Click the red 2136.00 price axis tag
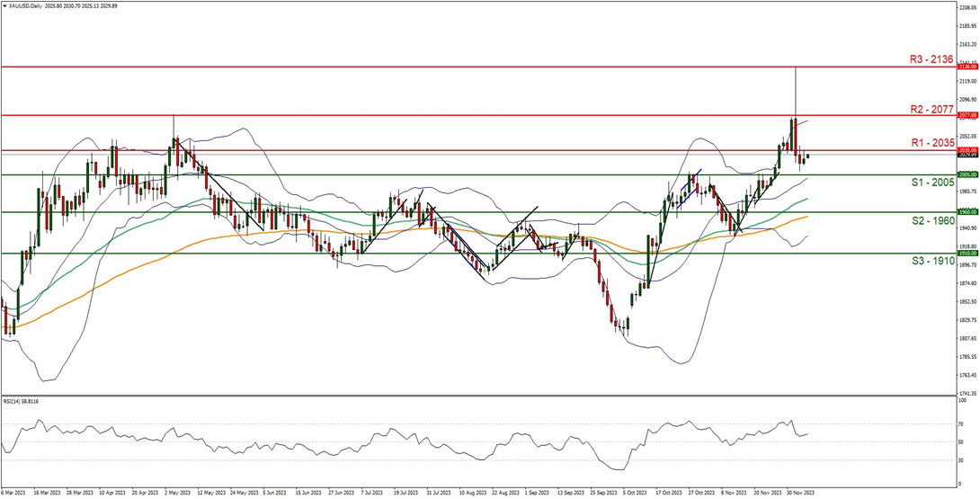The width and height of the screenshot is (980, 499). pyautogui.click(x=967, y=67)
